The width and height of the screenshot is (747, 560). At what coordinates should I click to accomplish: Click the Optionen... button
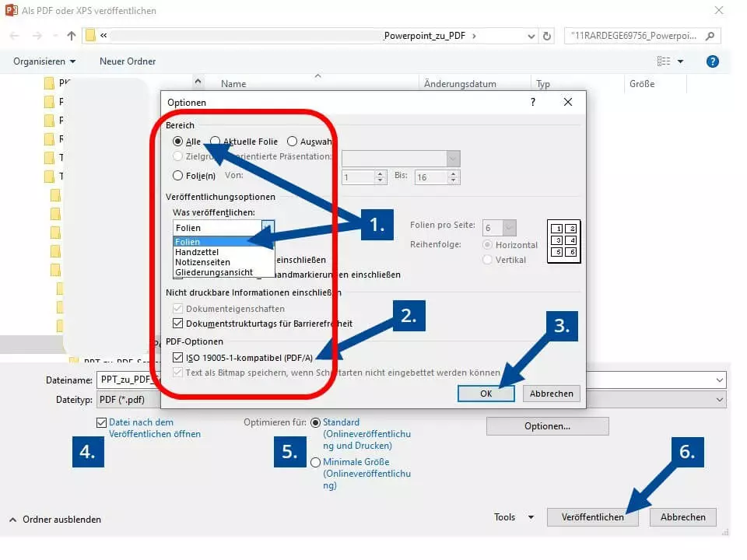[x=547, y=426]
